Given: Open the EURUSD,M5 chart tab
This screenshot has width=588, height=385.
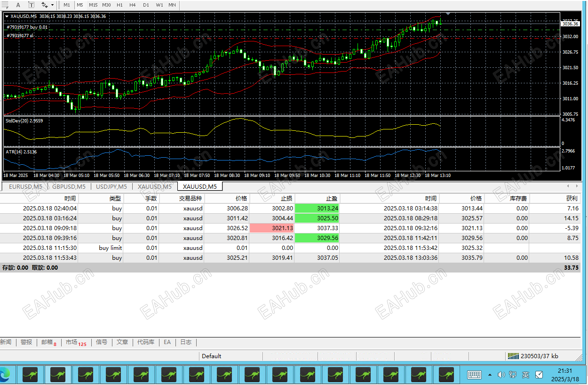Looking at the screenshot, I should click(x=25, y=186).
